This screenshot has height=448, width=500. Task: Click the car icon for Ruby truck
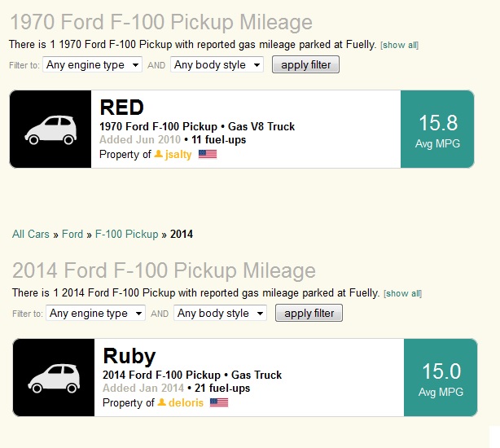click(x=54, y=378)
